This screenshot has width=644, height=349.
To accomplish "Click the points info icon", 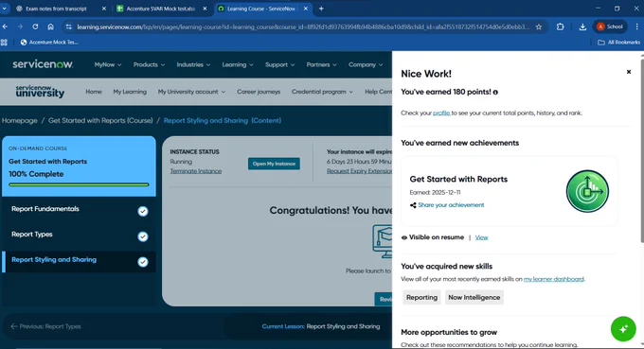I will pyautogui.click(x=495, y=93).
